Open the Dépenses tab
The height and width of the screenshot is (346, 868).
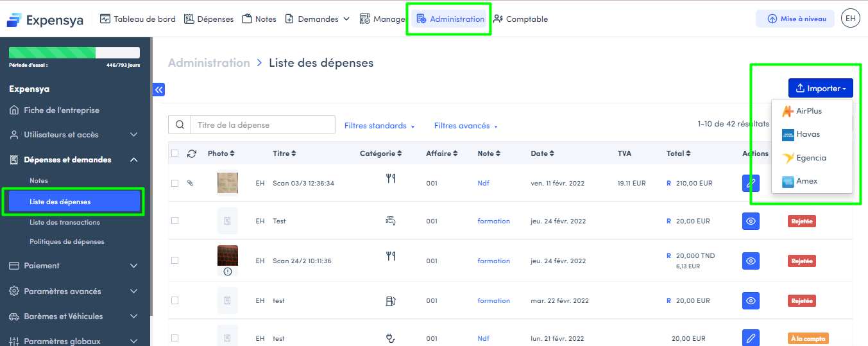point(208,19)
